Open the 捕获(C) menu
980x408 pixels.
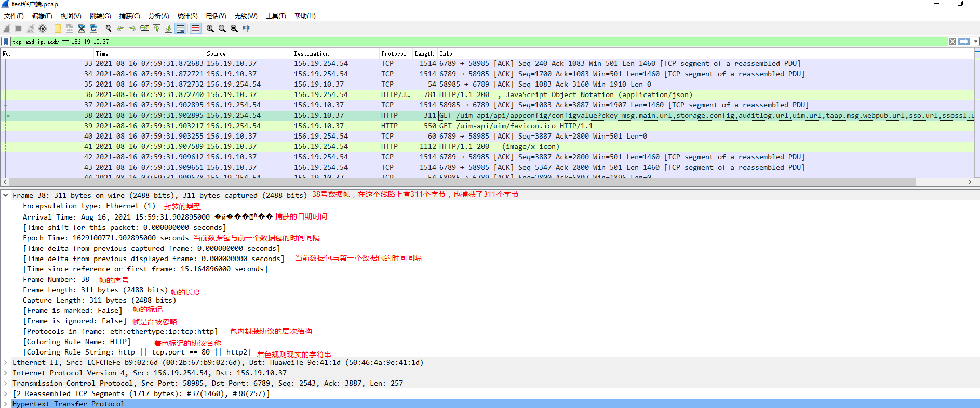coord(129,16)
